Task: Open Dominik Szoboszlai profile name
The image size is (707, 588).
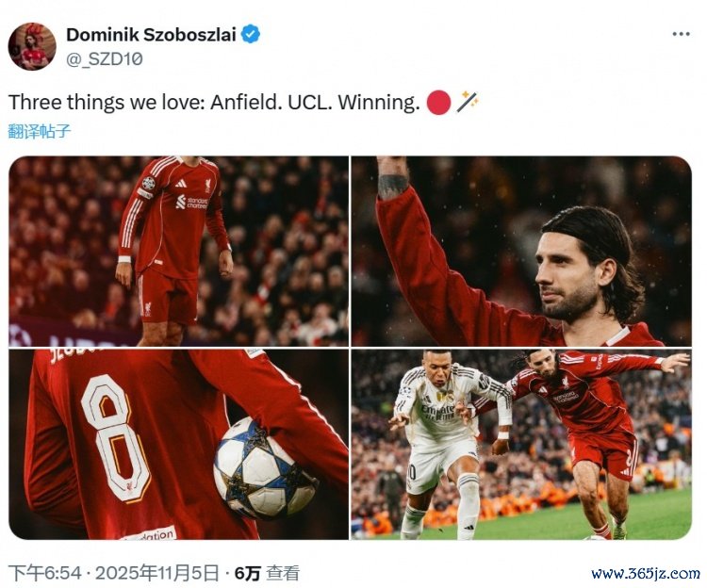Action: pyautogui.click(x=152, y=35)
